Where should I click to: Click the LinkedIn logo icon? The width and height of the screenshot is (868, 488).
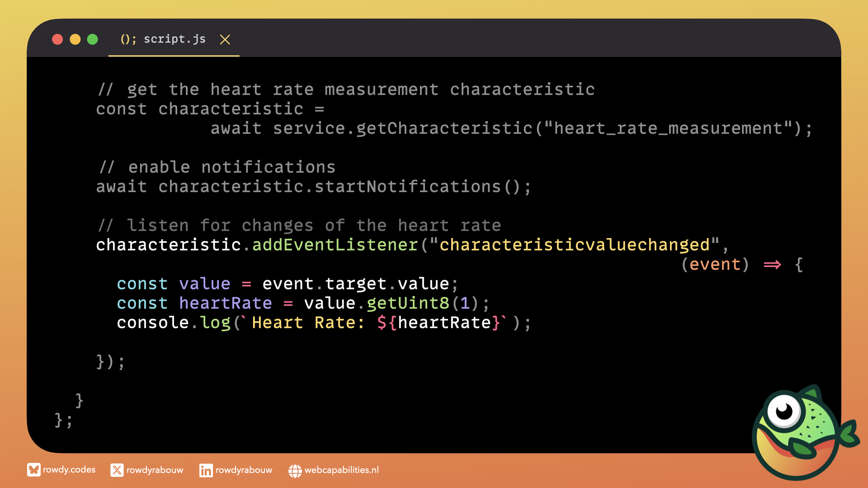(x=206, y=470)
